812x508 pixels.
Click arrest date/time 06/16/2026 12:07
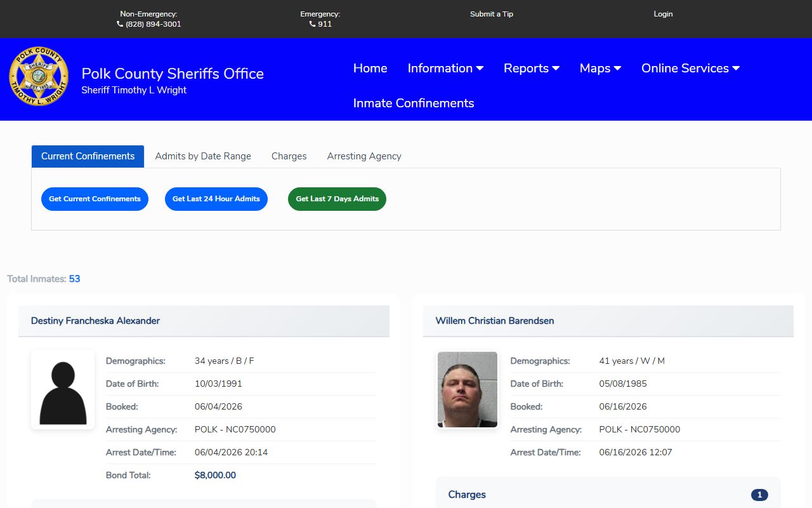point(636,452)
